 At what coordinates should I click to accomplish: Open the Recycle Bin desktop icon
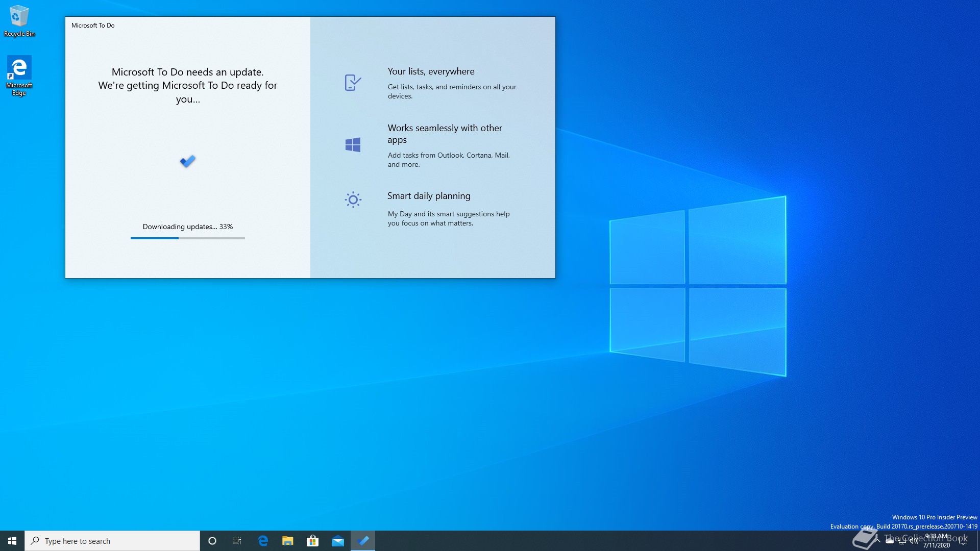pyautogui.click(x=19, y=21)
